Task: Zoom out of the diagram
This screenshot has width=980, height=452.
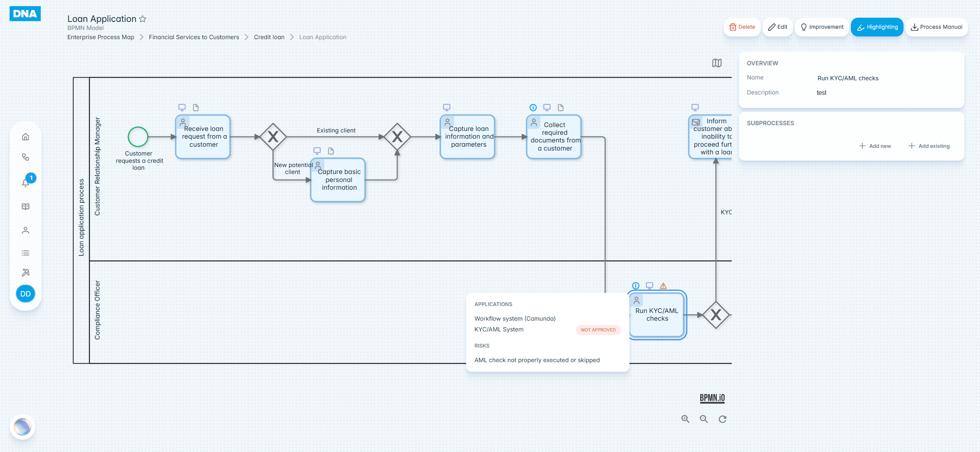Action: click(704, 419)
